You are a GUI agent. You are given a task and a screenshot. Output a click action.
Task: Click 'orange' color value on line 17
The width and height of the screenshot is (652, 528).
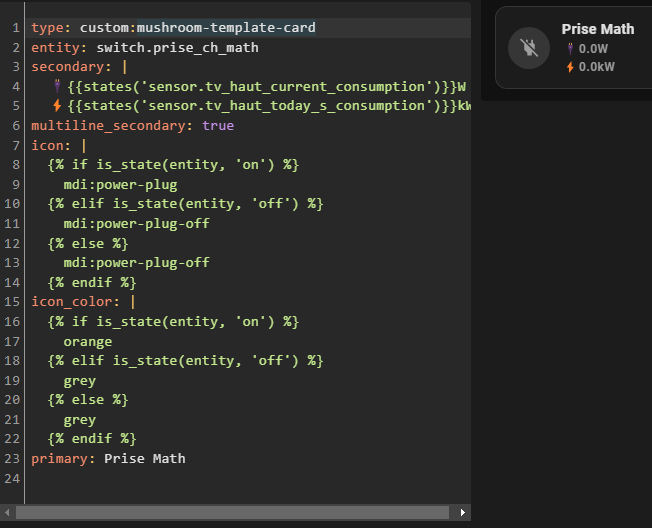coord(88,342)
